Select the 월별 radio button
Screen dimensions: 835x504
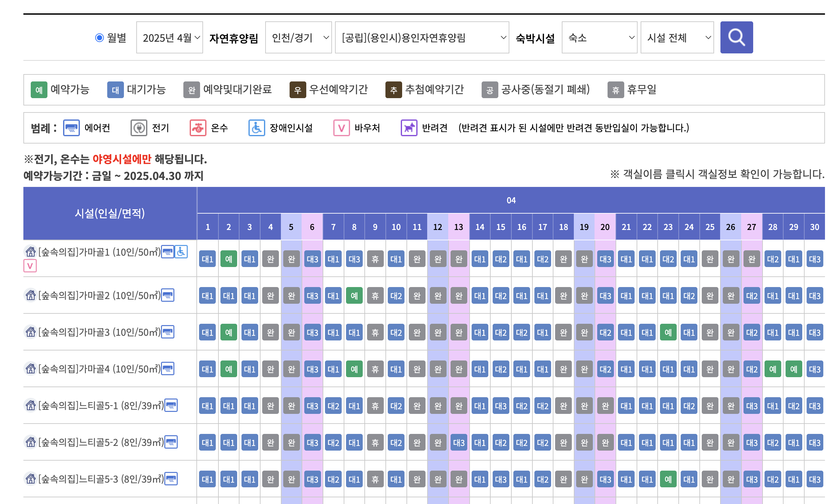[x=99, y=38]
